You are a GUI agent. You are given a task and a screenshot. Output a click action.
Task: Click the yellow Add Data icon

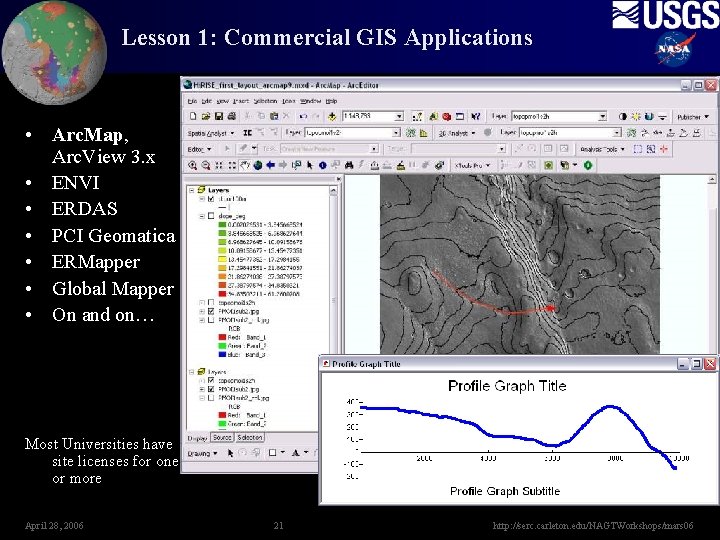pos(332,117)
